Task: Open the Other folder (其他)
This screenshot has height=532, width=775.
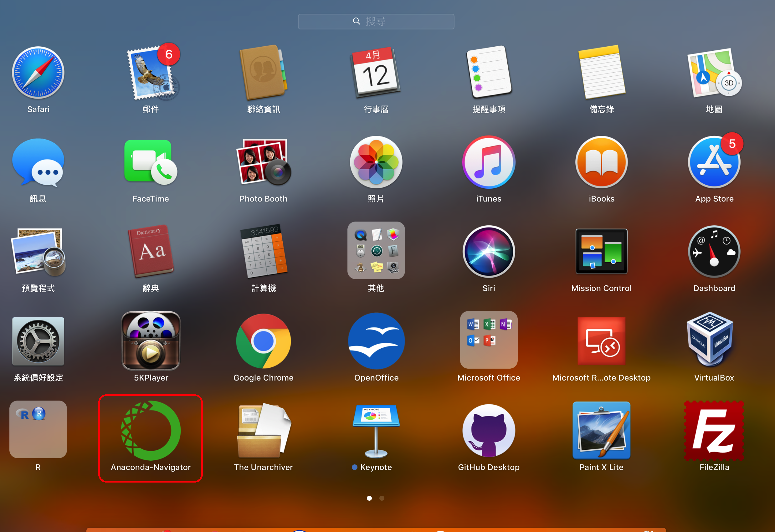Action: (376, 251)
